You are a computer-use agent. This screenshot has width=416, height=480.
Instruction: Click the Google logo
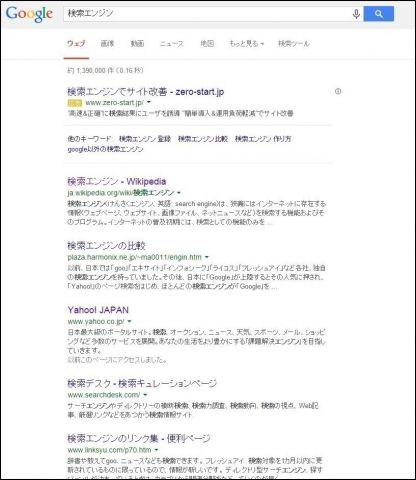(x=29, y=14)
